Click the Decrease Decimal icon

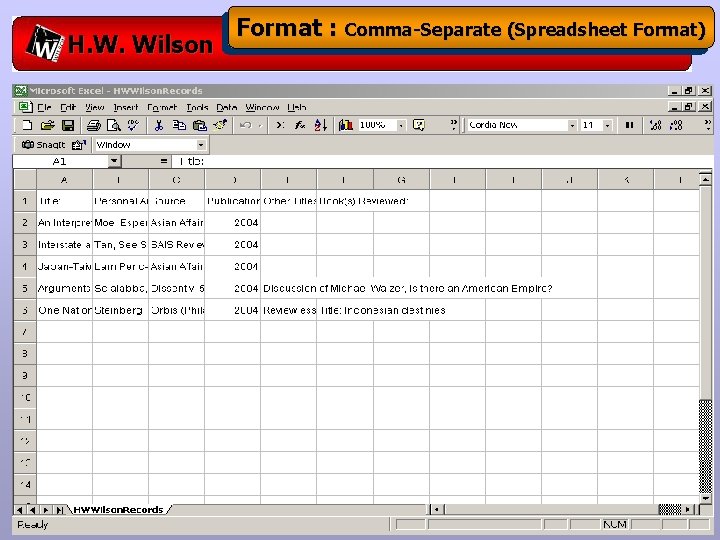(676, 125)
